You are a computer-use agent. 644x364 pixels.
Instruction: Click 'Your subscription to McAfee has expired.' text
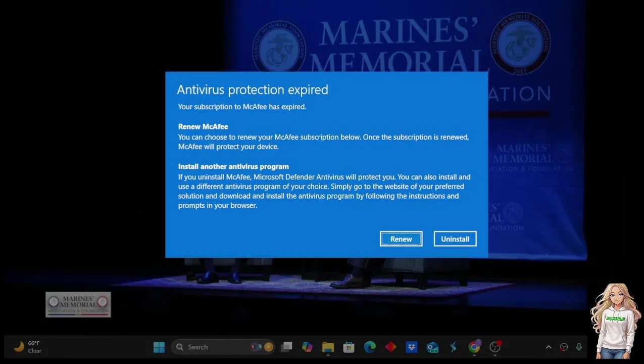[242, 107]
